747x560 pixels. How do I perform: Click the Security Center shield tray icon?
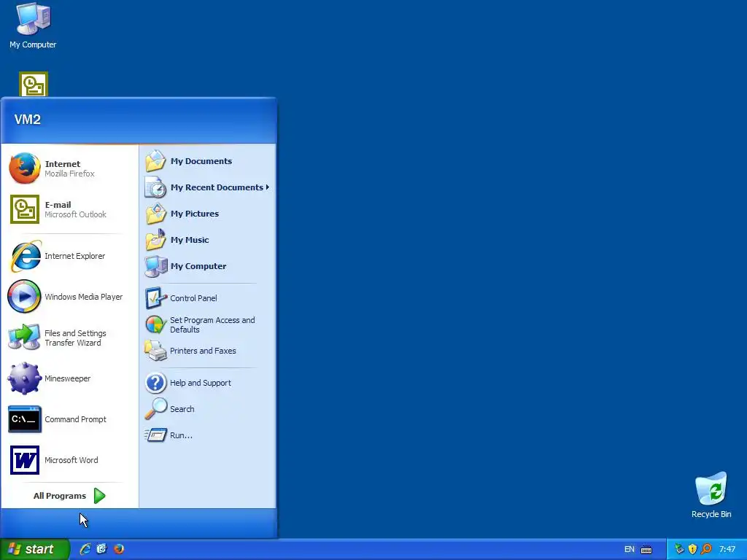point(693,549)
